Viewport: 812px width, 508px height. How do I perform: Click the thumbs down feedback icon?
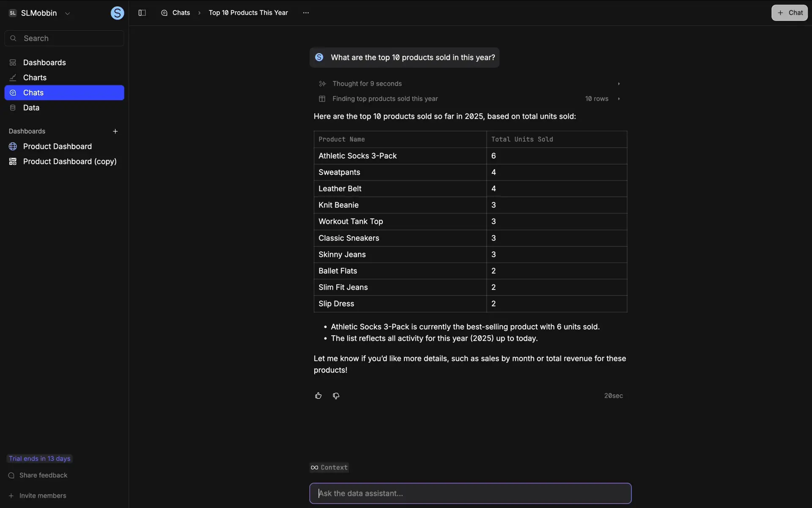[x=336, y=396]
